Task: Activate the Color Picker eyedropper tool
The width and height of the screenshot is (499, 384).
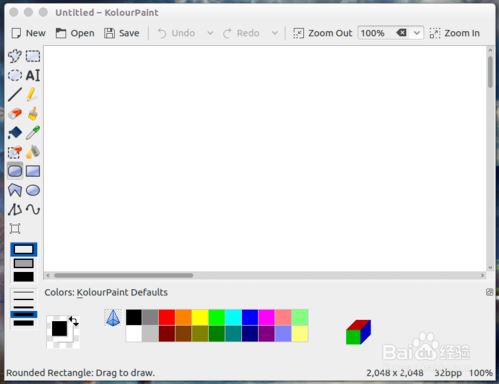Action: (x=33, y=133)
